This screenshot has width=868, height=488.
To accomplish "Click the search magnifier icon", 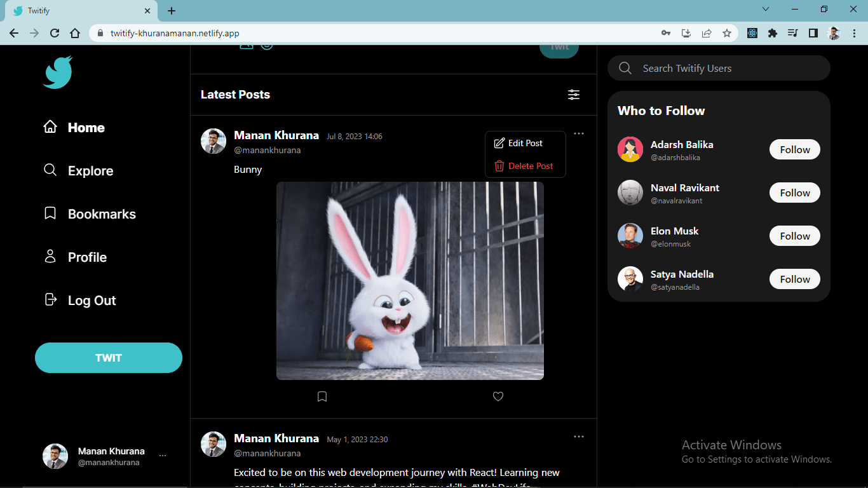I will [625, 68].
